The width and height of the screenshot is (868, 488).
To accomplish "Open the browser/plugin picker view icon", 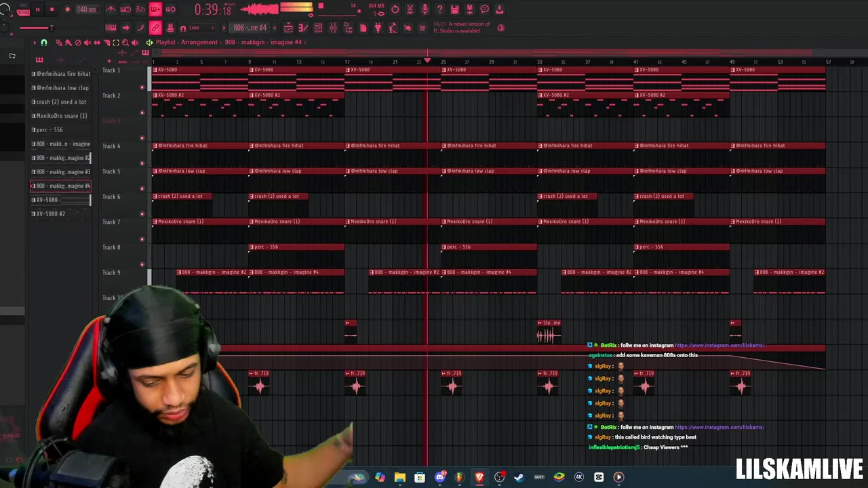I will tap(348, 28).
